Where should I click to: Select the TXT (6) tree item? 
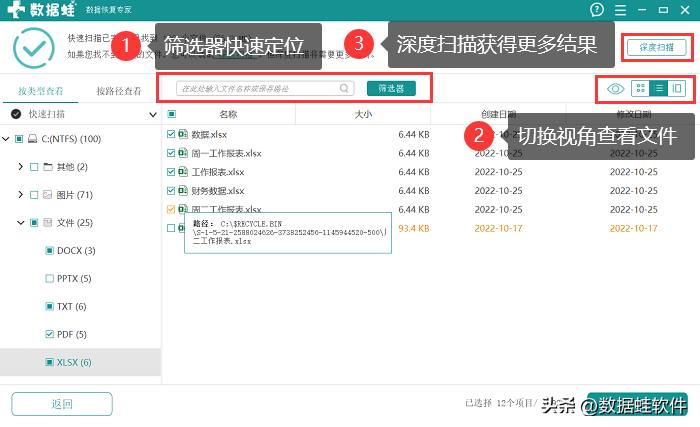click(72, 306)
